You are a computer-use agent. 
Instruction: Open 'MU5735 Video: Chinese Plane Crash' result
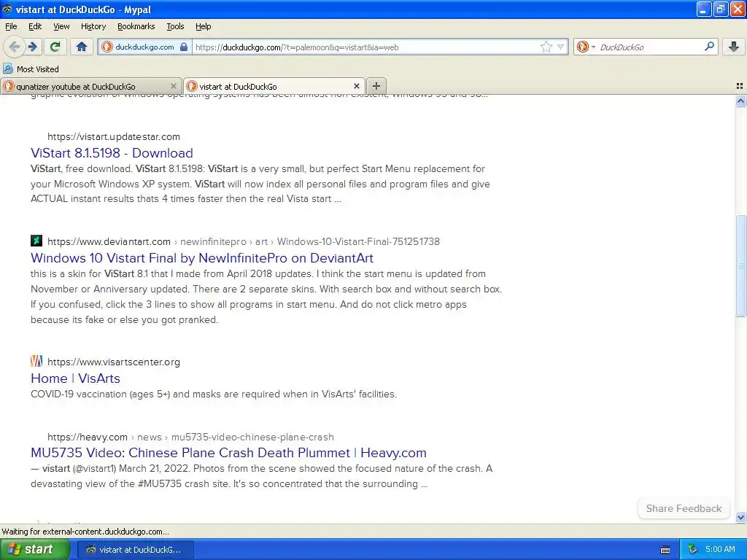coord(228,452)
